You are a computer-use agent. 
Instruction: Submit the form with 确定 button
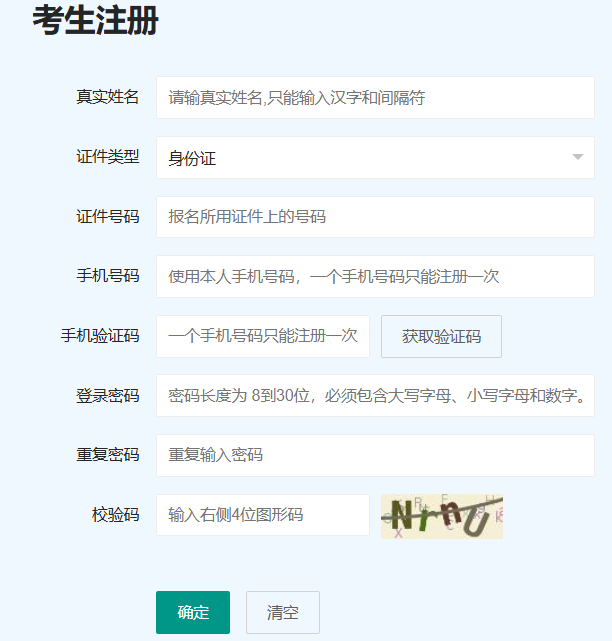[193, 612]
